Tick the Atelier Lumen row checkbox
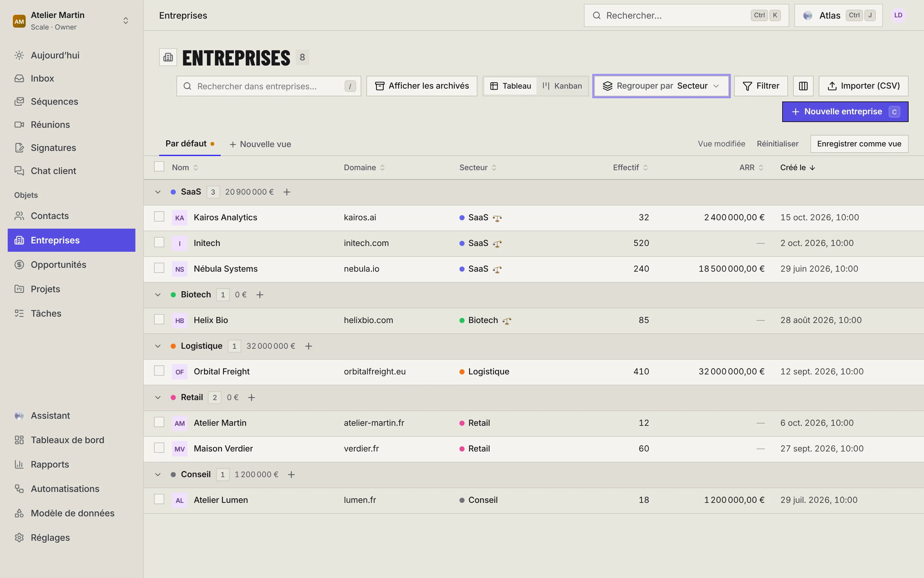Viewport: 924px width, 578px height. tap(159, 499)
